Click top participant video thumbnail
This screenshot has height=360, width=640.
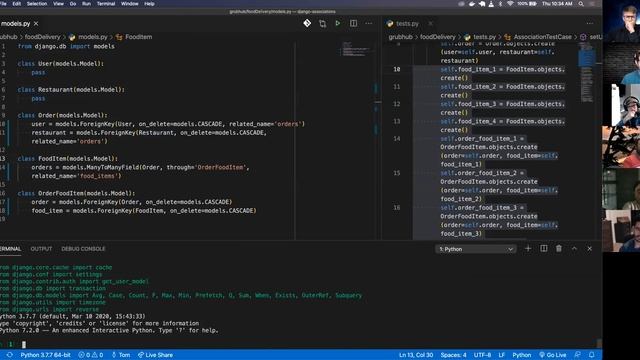pyautogui.click(x=622, y=21)
